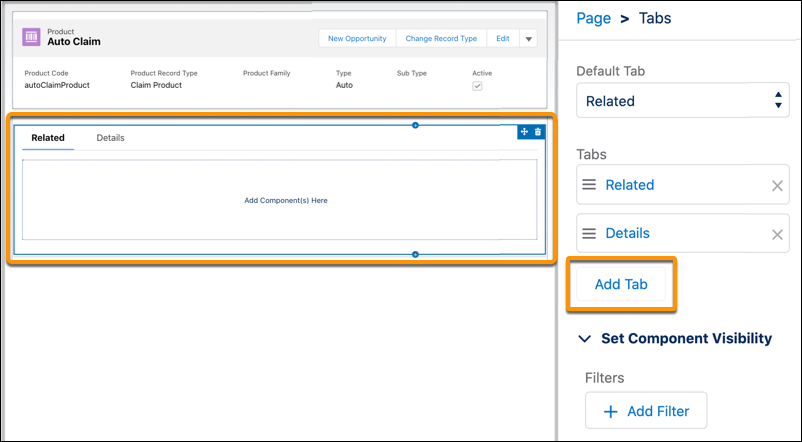Screen dimensions: 802x442
Task: Open the Default Tab dropdown
Action: point(683,101)
